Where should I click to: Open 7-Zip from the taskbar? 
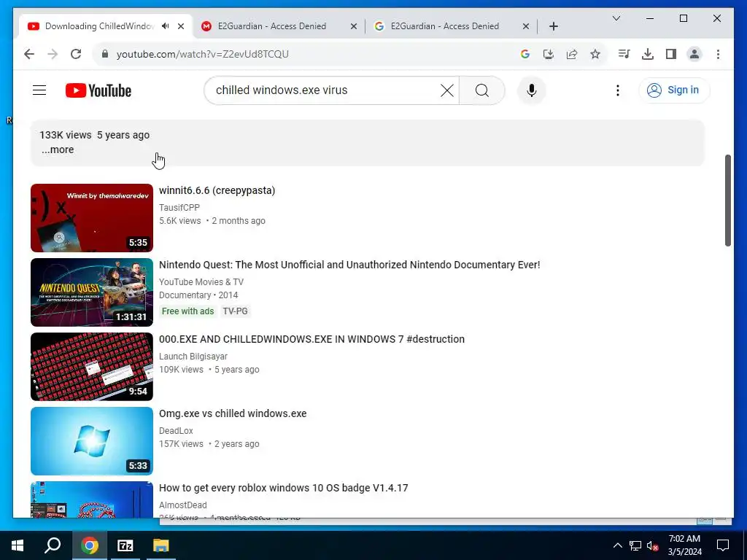pos(125,545)
